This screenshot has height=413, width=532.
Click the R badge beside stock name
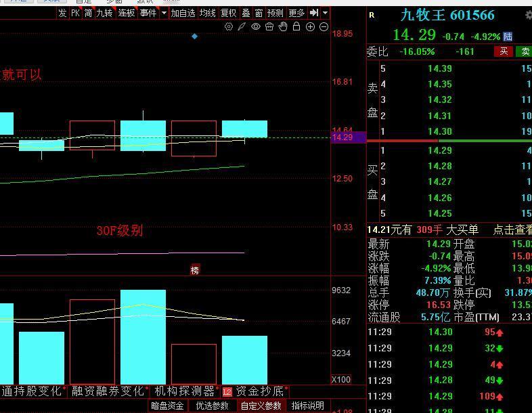372,15
